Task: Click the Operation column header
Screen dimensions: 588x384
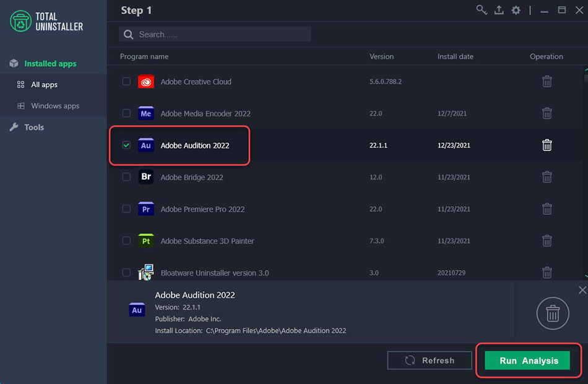Action: (x=546, y=56)
